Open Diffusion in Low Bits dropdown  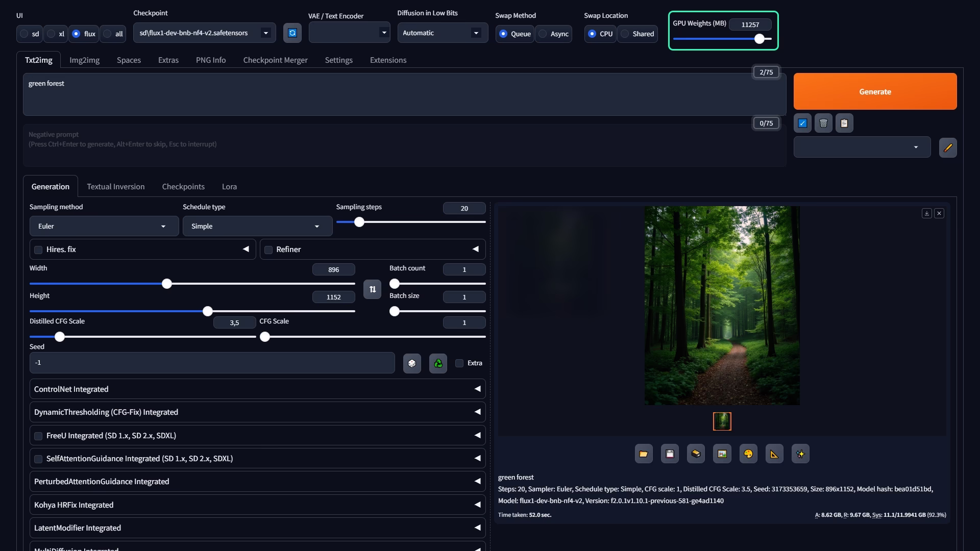[x=443, y=33]
